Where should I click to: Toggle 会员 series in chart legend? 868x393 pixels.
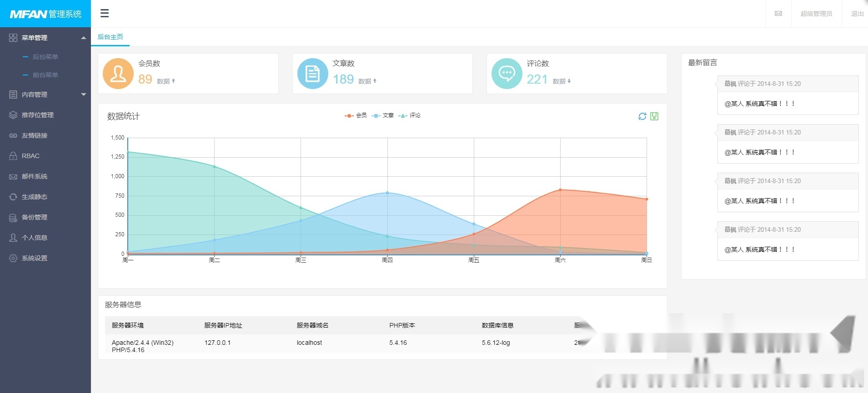[356, 115]
